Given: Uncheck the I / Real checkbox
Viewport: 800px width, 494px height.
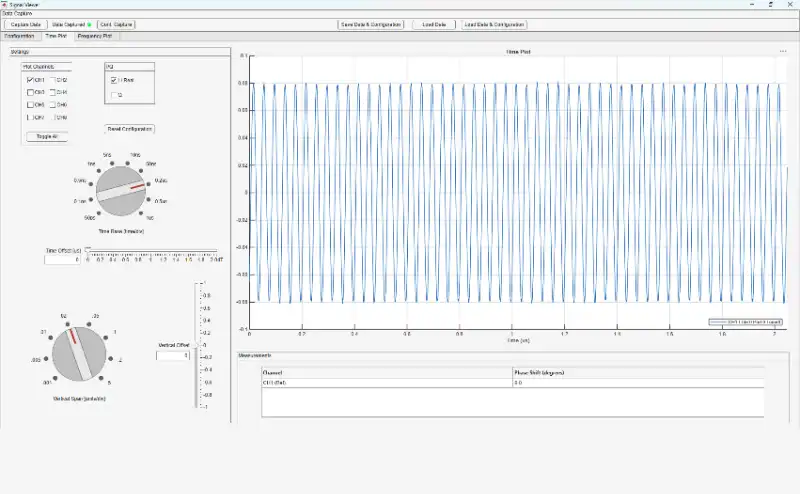Looking at the screenshot, I should 114,80.
